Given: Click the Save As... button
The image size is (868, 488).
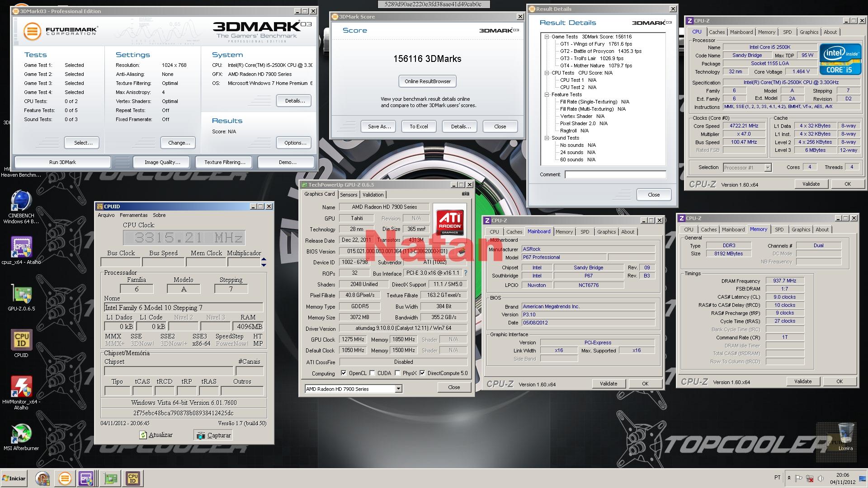Looking at the screenshot, I should pyautogui.click(x=379, y=127).
